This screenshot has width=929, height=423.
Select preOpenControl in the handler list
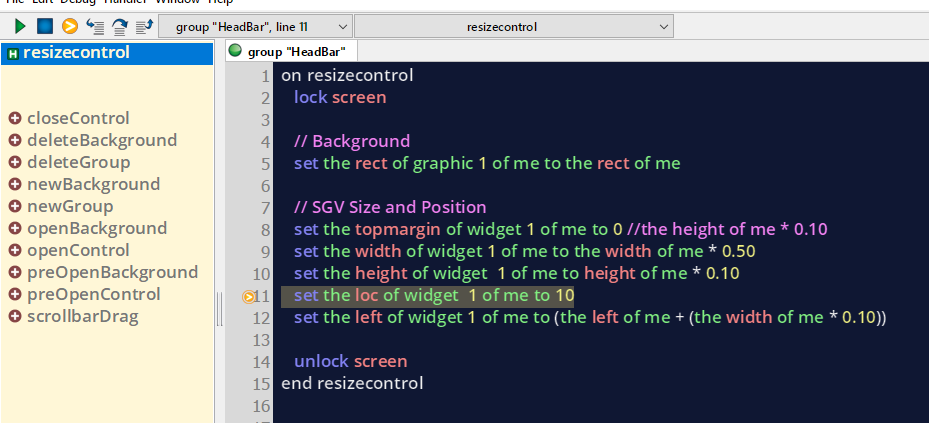[93, 294]
